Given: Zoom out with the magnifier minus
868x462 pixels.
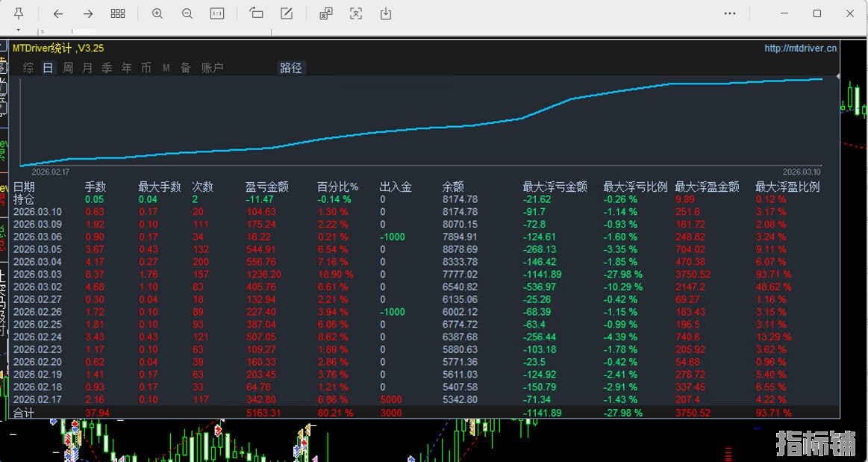Looking at the screenshot, I should click(187, 13).
